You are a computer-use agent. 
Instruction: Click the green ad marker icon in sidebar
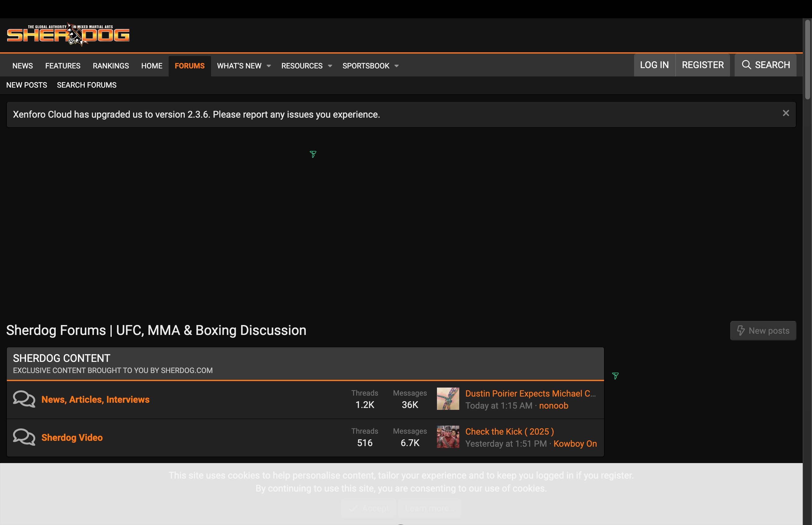615,376
